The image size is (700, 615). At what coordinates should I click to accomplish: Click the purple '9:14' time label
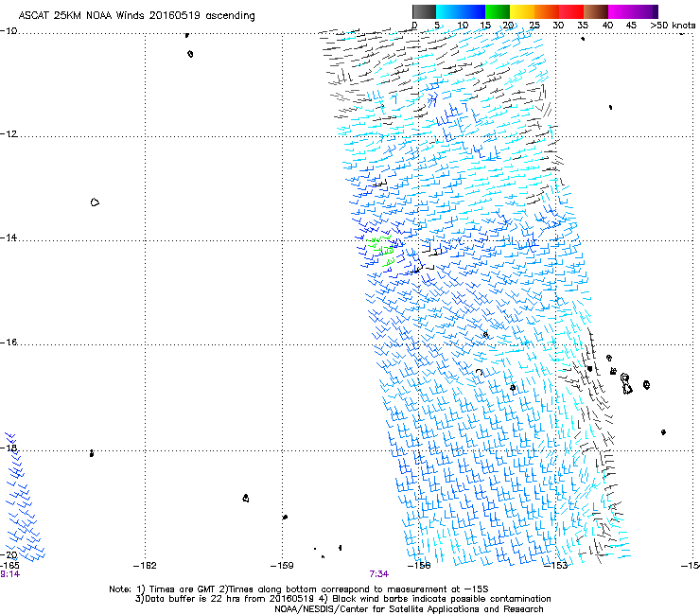[x=9, y=574]
